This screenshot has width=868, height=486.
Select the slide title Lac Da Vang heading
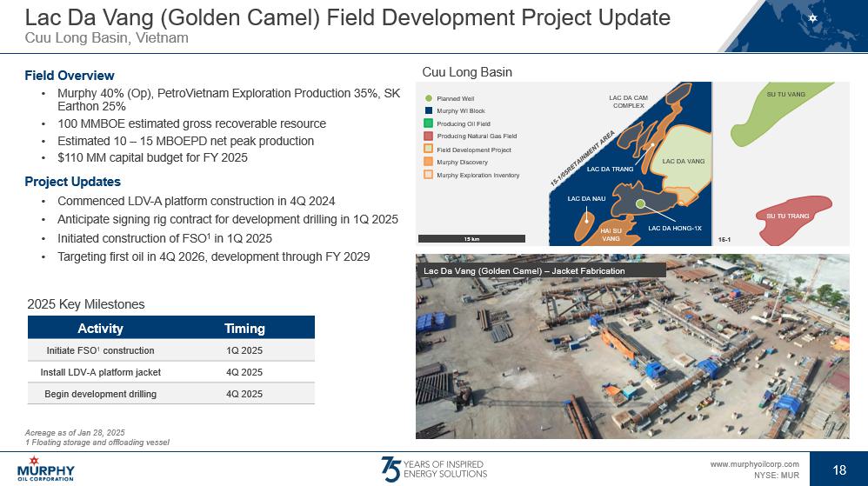pos(348,17)
